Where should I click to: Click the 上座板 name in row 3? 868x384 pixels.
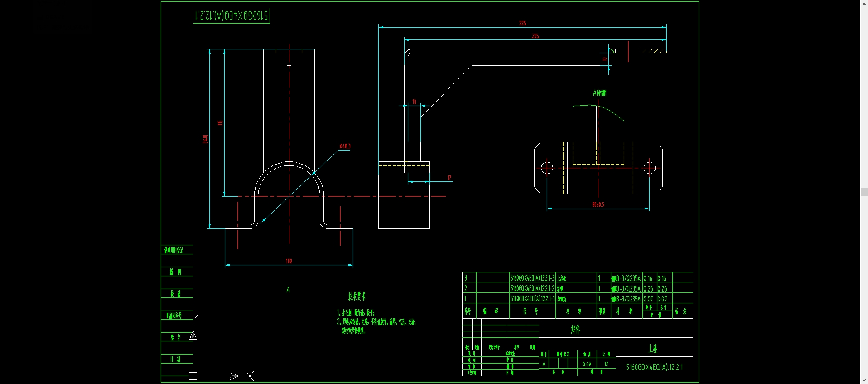(x=562, y=278)
